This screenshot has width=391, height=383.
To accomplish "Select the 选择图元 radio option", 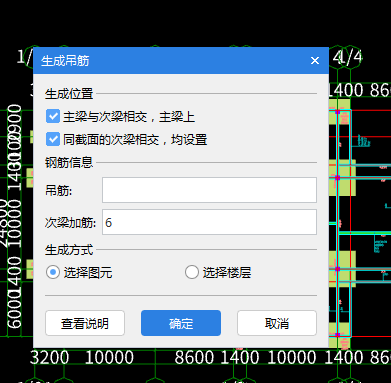I will pos(53,272).
